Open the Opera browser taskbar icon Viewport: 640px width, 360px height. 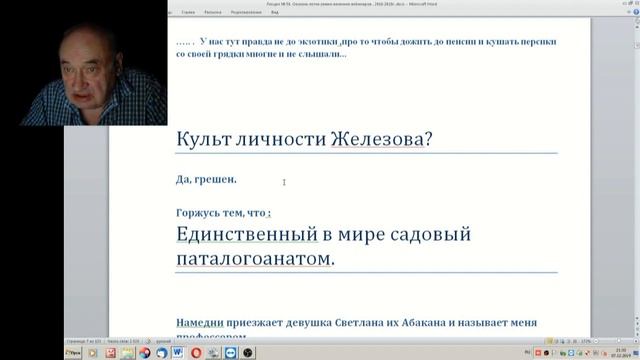coord(196,353)
